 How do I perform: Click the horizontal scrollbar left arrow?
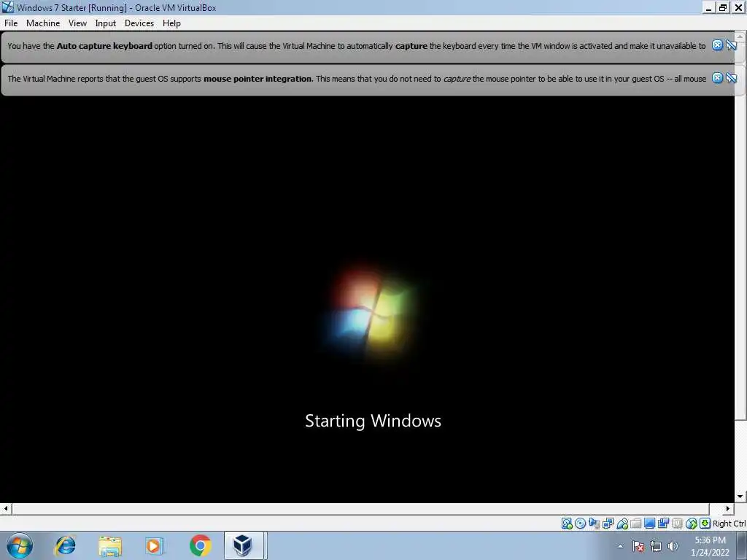tap(5, 508)
